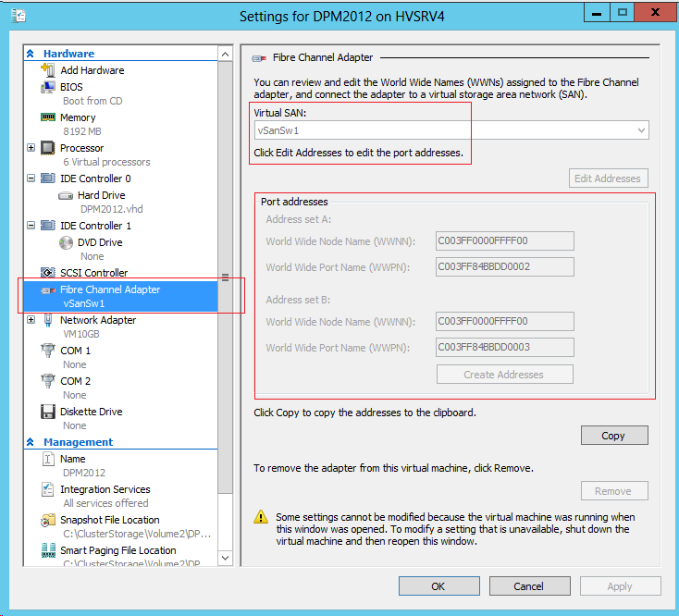This screenshot has width=679, height=616.
Task: Collapse the Management section chevron
Action: click(x=31, y=442)
